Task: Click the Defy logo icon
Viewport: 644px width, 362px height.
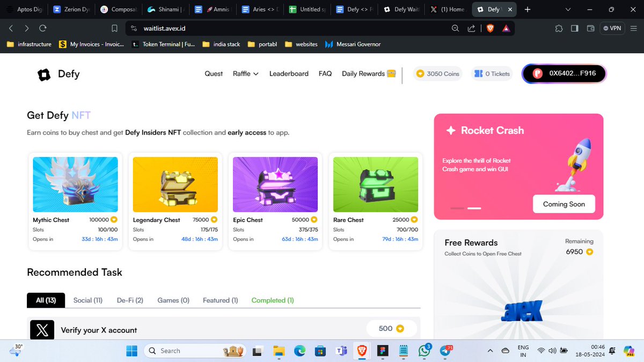Action: (x=44, y=74)
